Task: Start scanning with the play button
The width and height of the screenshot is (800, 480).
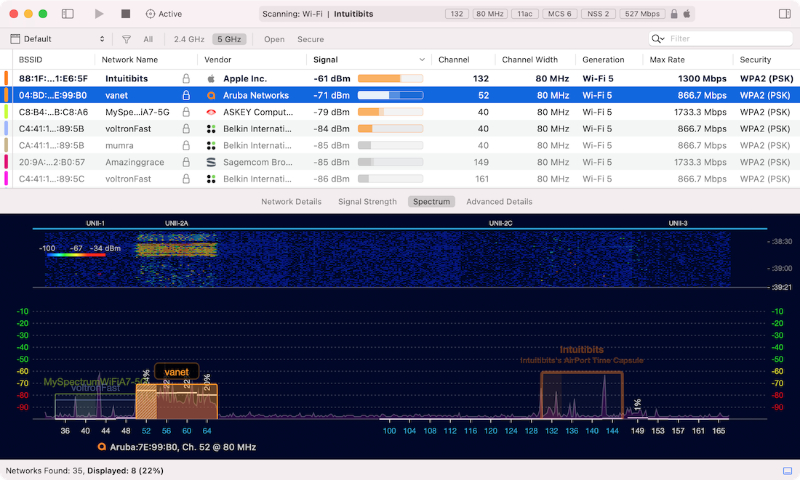Action: coord(99,14)
